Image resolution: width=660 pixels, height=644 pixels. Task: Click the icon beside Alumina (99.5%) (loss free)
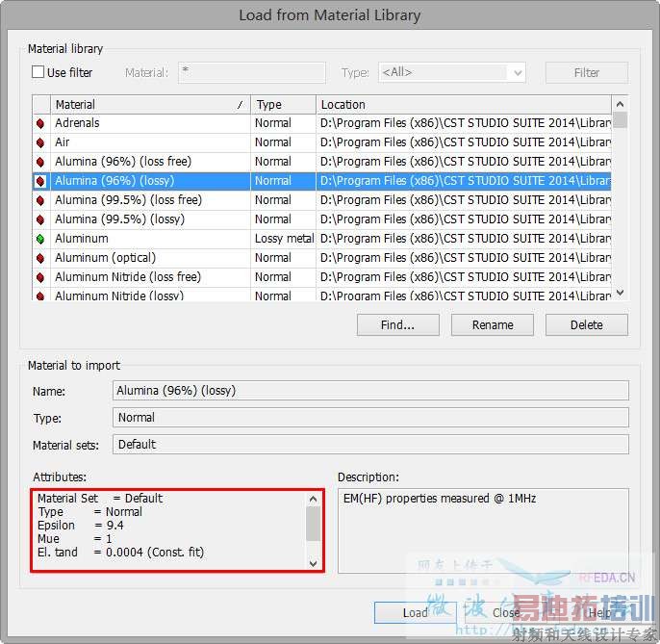coord(40,200)
